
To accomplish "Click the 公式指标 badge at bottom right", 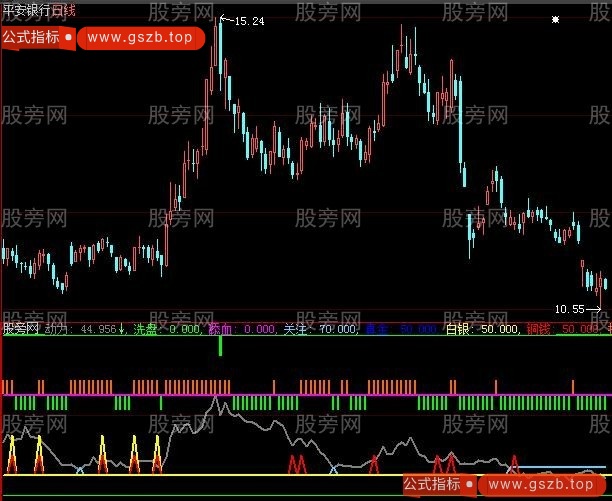I will click(433, 484).
